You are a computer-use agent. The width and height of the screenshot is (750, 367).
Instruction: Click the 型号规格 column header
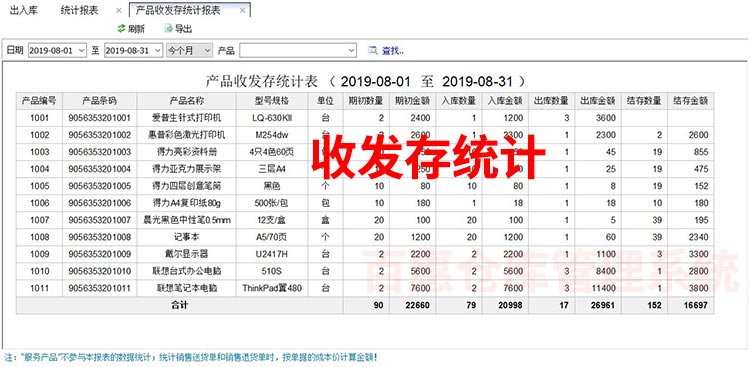(272, 101)
